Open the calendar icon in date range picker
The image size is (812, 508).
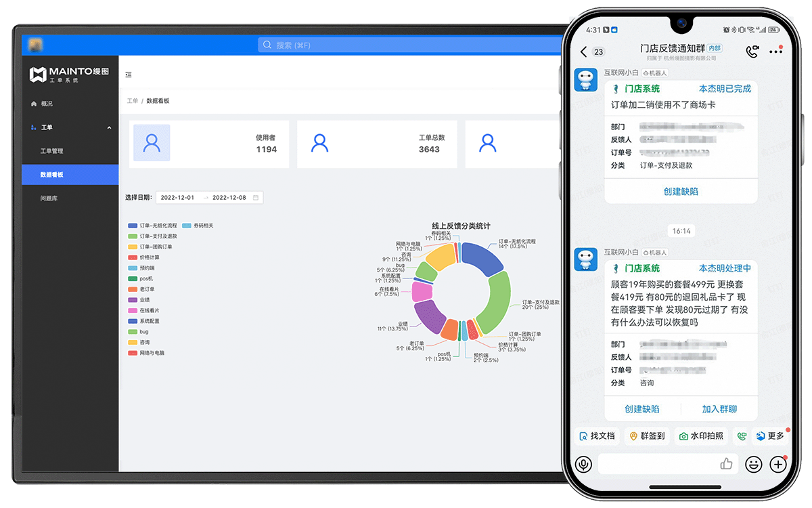(256, 198)
